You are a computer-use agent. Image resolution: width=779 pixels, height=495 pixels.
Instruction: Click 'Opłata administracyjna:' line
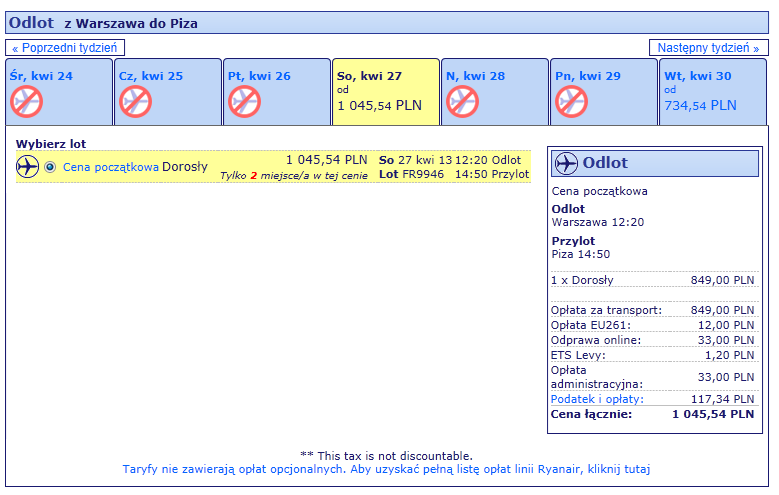click(654, 377)
